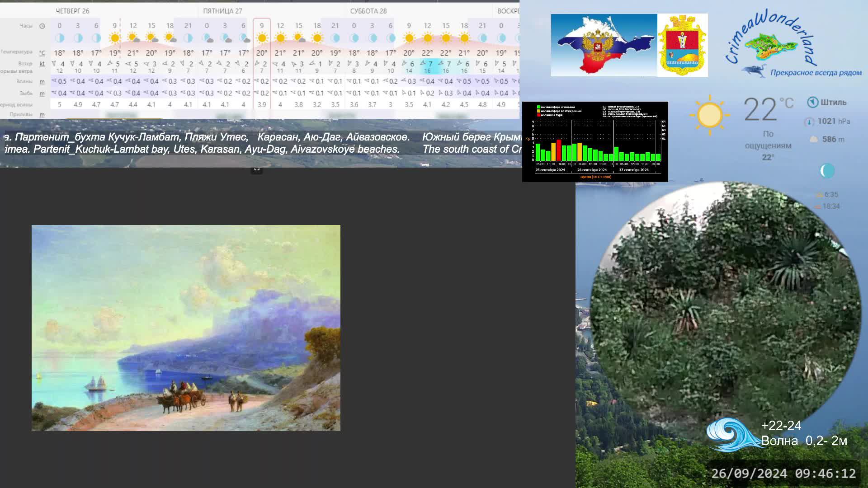Click the Ветер row label
This screenshot has height=488, width=868.
[x=25, y=63]
